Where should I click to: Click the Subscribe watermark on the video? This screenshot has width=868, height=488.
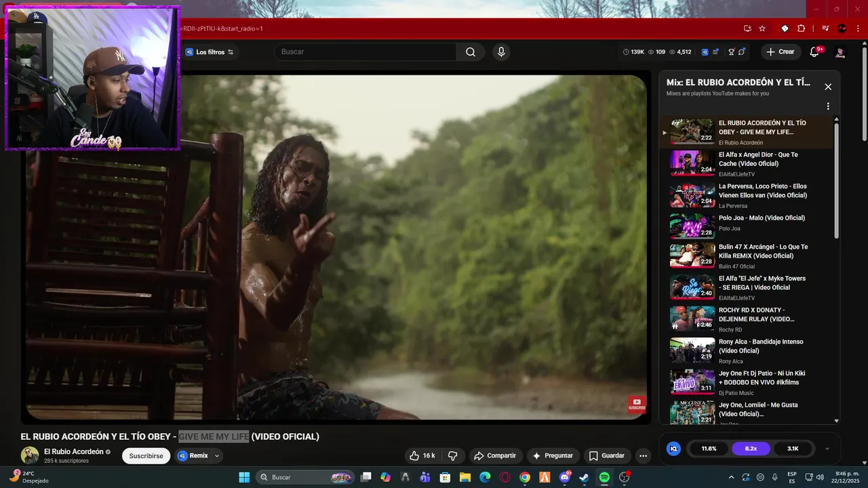click(637, 405)
